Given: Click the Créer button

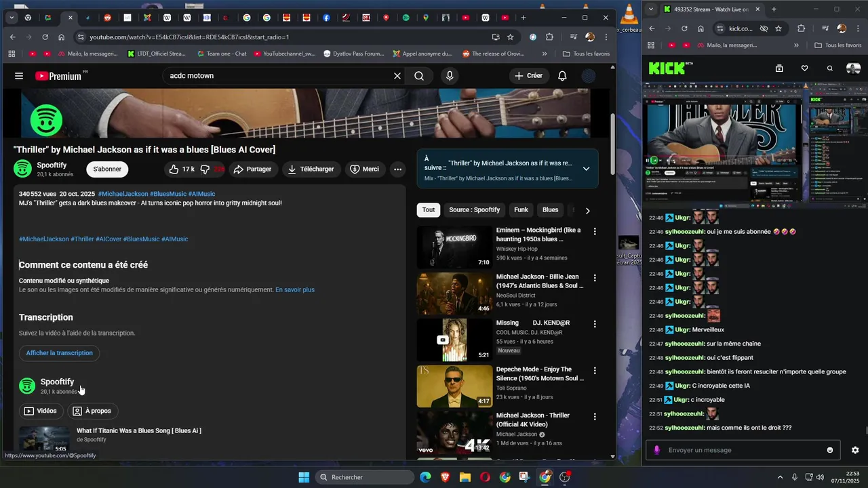Looking at the screenshot, I should pyautogui.click(x=529, y=76).
